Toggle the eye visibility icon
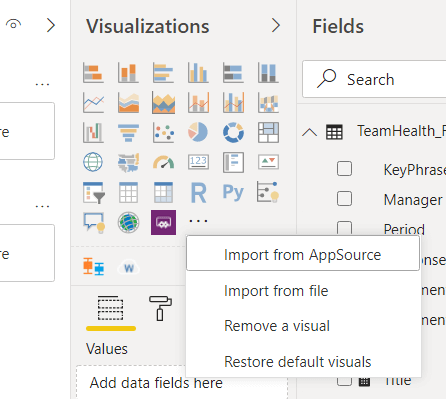The width and height of the screenshot is (446, 399). pos(13,24)
